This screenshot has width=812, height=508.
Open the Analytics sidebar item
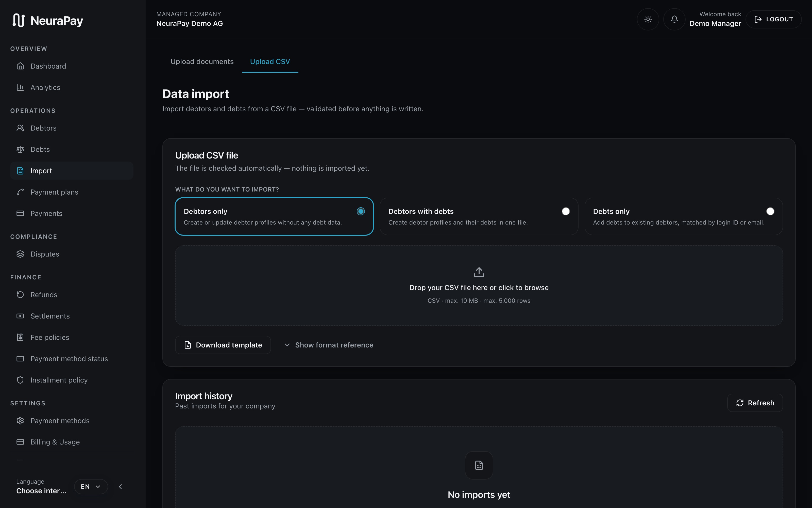click(x=72, y=87)
